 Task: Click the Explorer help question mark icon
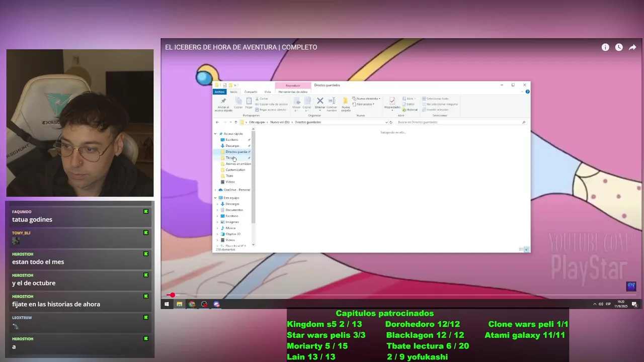coord(527,92)
